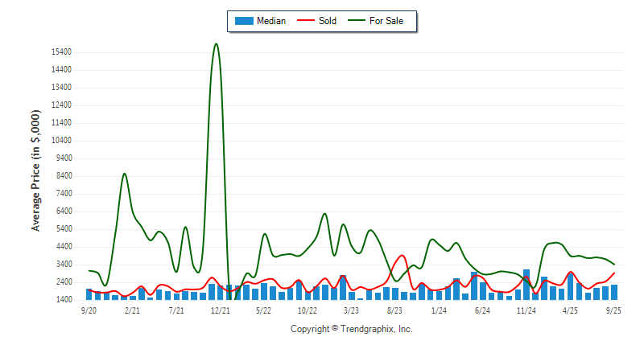
Task: Select the 8/23 x-axis date label
Action: click(395, 310)
